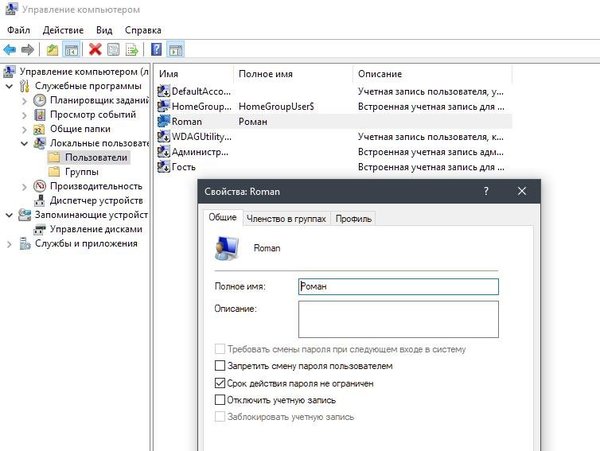Select the Roman user row
This screenshot has height=451, width=600.
(x=334, y=121)
